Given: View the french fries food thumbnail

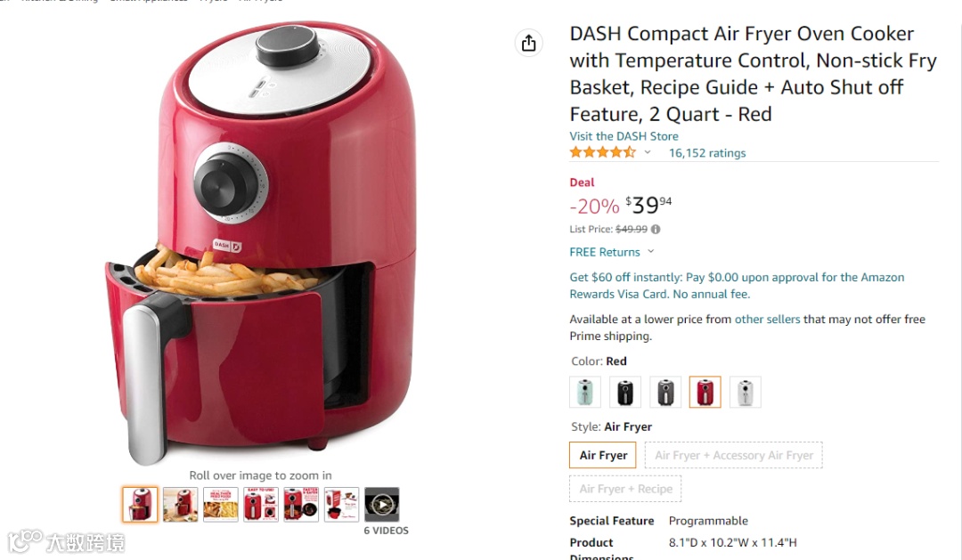Looking at the screenshot, I should pyautogui.click(x=220, y=505).
